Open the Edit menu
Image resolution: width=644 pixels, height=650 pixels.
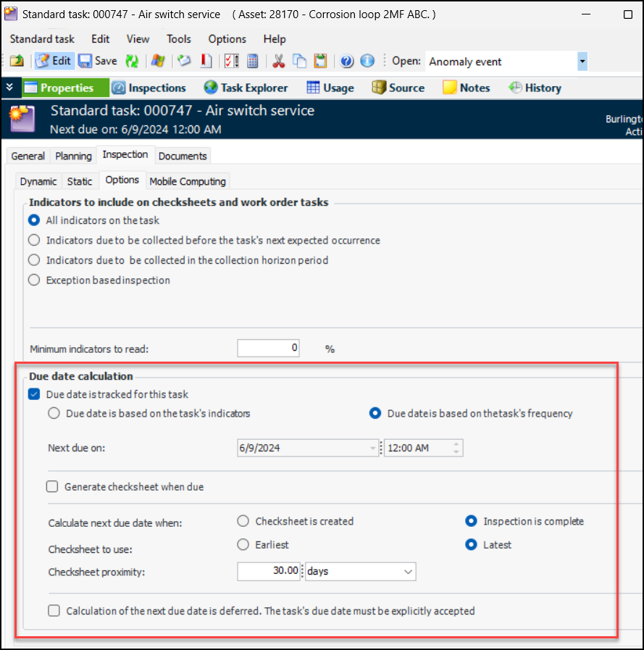coord(100,39)
